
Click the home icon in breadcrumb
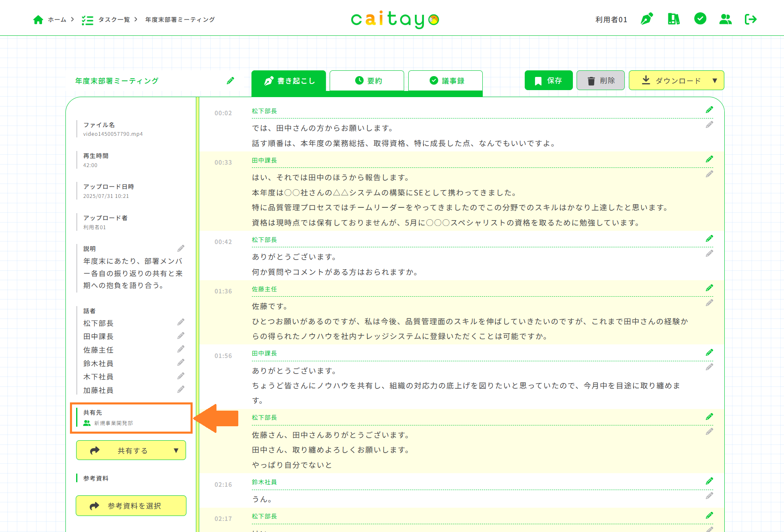pos(38,20)
